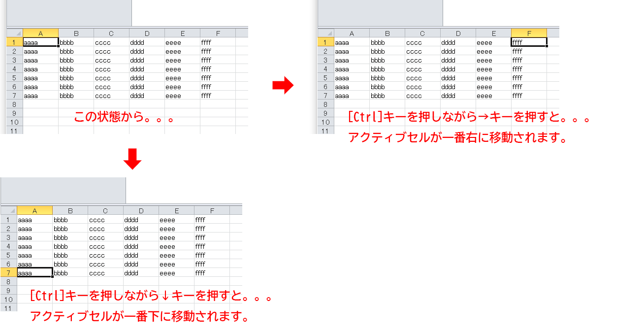Click the fill handle of active cell F1
Viewport: 644px width, 334px height.
click(547, 46)
